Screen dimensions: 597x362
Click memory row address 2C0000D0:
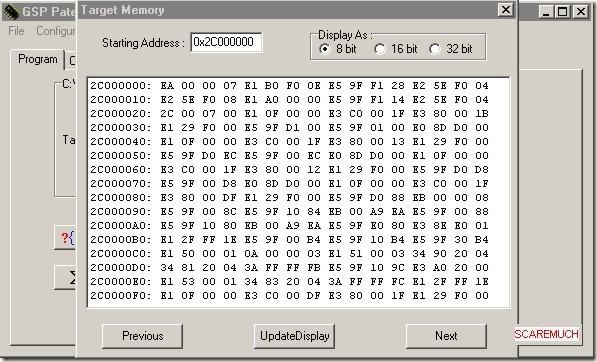[x=121, y=268]
